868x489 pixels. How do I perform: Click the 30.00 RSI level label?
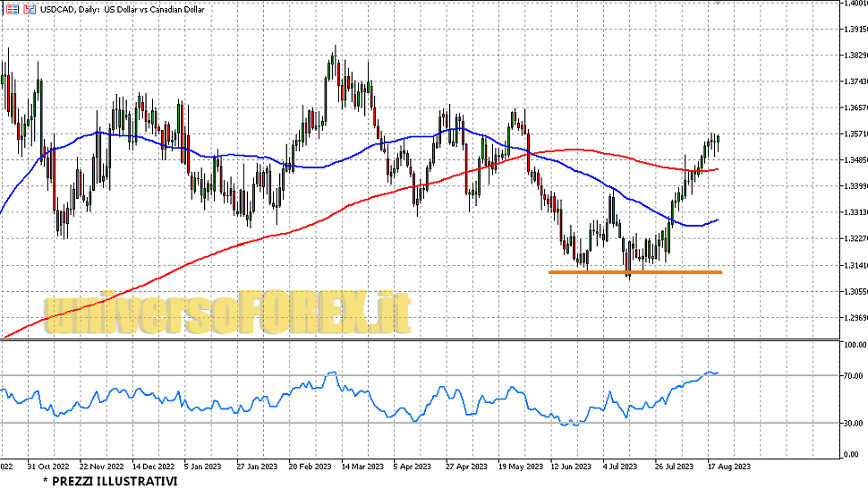coord(853,424)
